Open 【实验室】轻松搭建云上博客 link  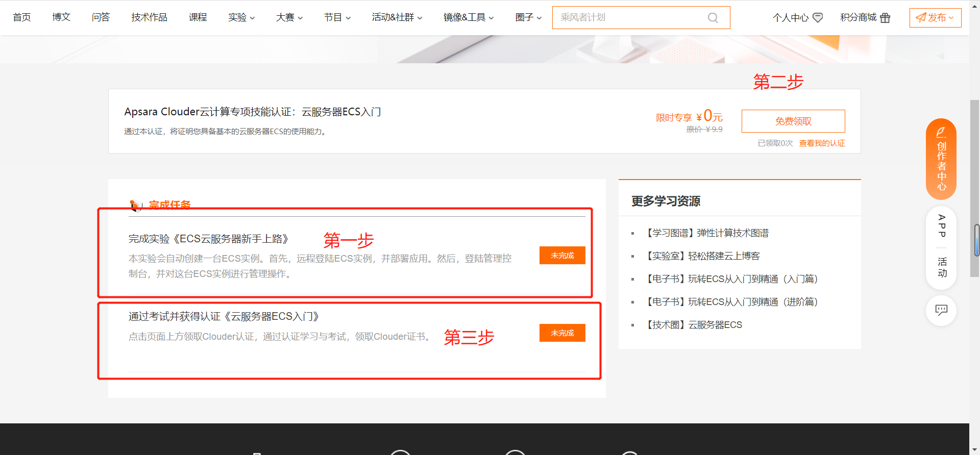(702, 256)
